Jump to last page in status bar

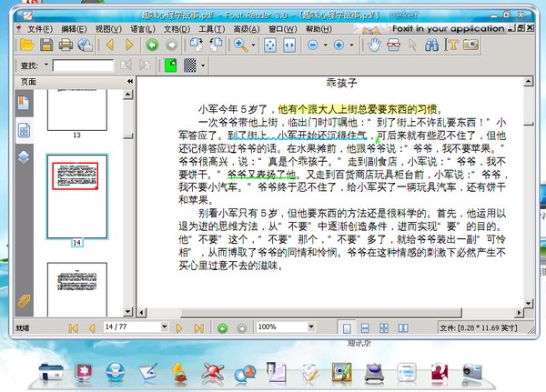click(x=198, y=328)
